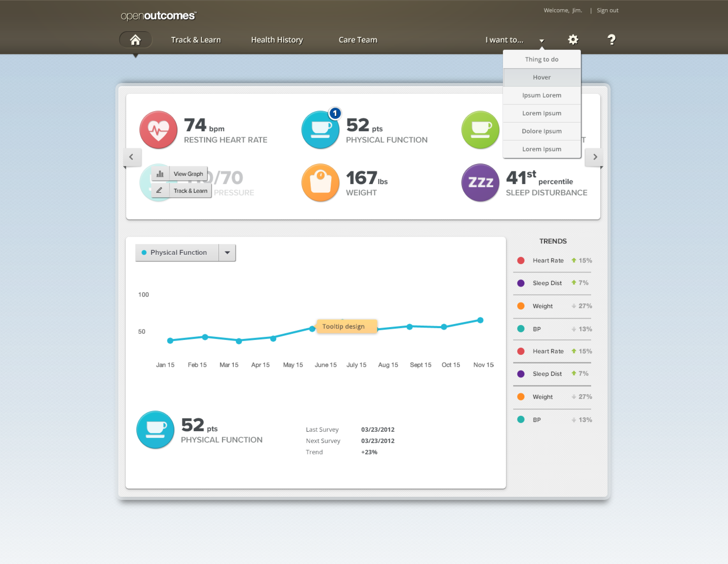The image size is (728, 564).
Task: Open the Health History tab
Action: click(x=277, y=40)
